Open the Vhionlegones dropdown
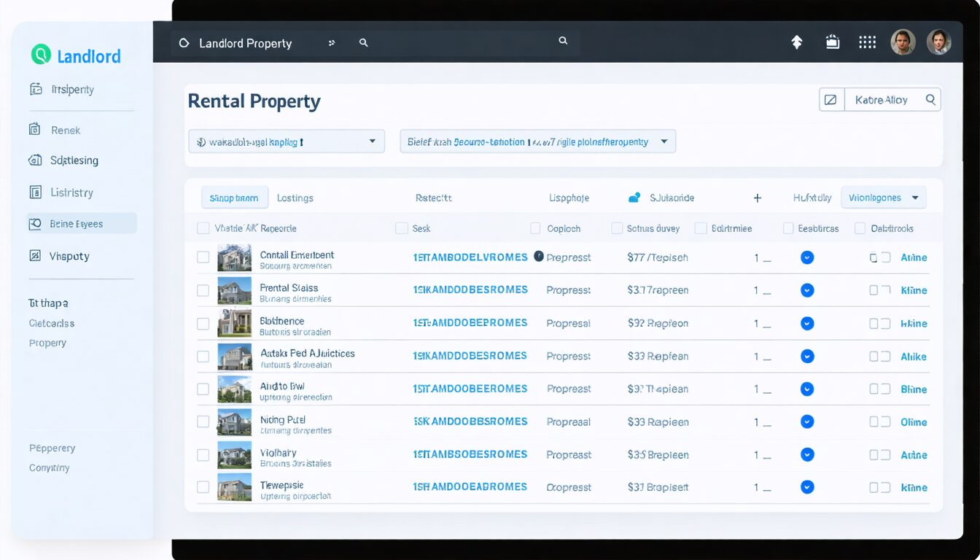Image resolution: width=980 pixels, height=560 pixels. [883, 198]
